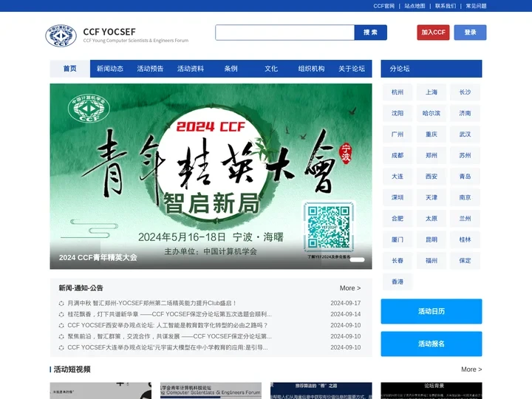Select the 沈阳 sub-forum
Viewport: 532px width, 399px height.
click(x=398, y=113)
